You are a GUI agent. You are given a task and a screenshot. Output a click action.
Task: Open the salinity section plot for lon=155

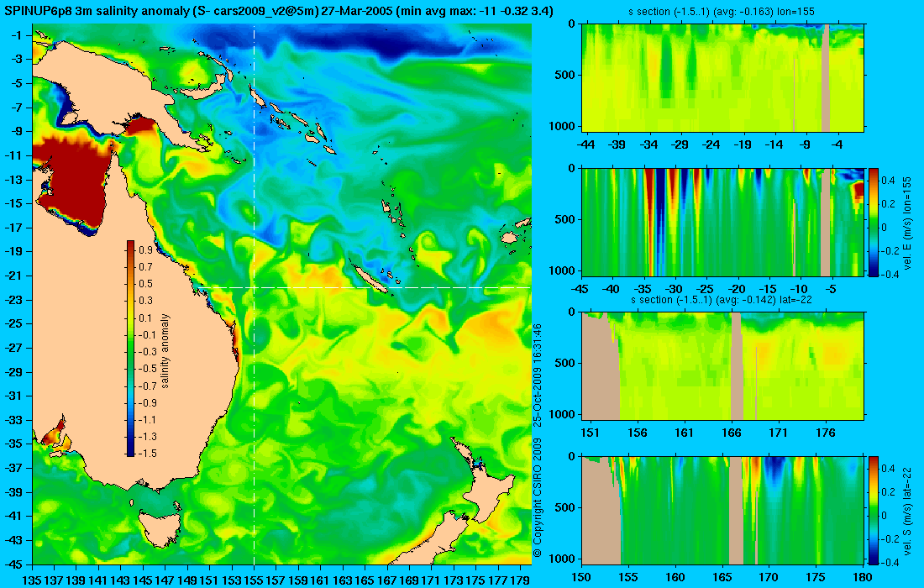(x=723, y=78)
